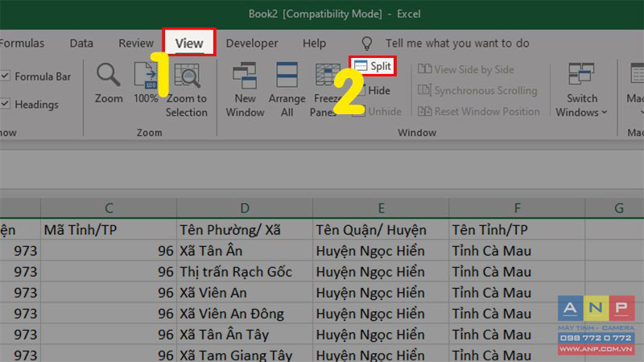
Task: Click the Tell me search field
Action: coord(457,43)
